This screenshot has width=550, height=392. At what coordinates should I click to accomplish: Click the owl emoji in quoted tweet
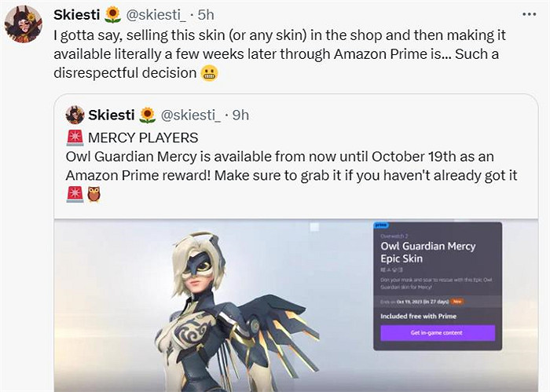click(x=94, y=194)
